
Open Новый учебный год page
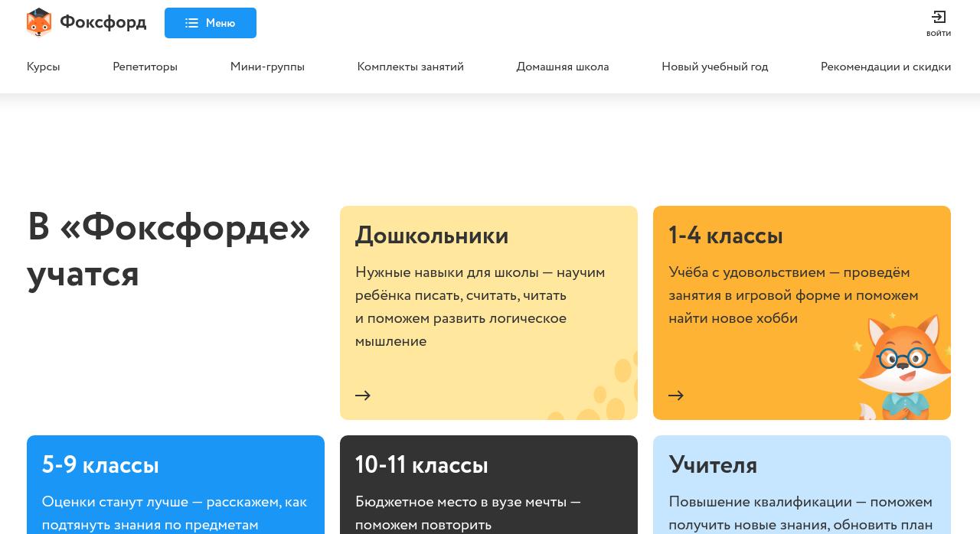click(x=715, y=67)
